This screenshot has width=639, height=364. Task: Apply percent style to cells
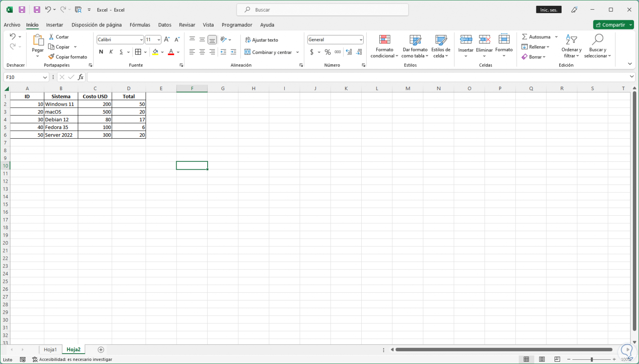click(328, 52)
